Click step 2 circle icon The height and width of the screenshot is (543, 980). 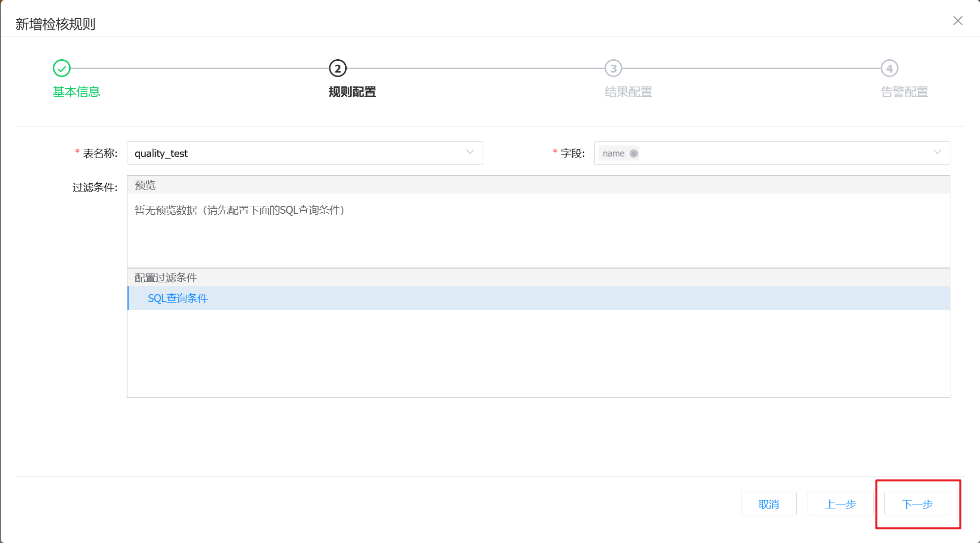[338, 69]
